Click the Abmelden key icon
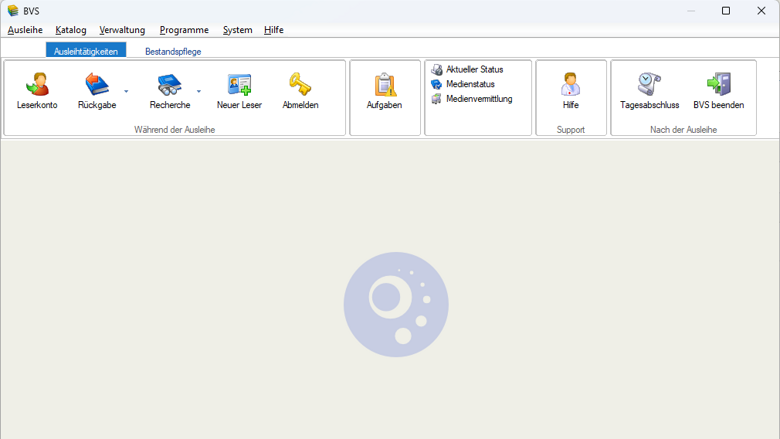Image resolution: width=780 pixels, height=439 pixels. pos(300,84)
